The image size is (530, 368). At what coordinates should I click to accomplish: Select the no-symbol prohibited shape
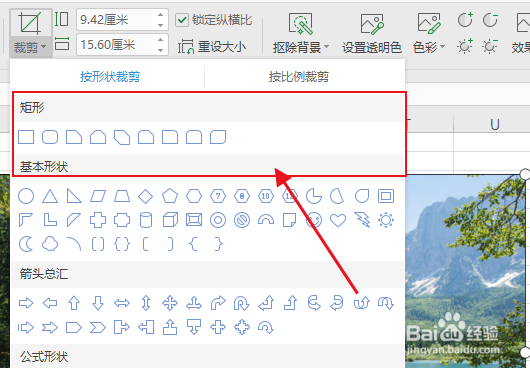tap(242, 220)
